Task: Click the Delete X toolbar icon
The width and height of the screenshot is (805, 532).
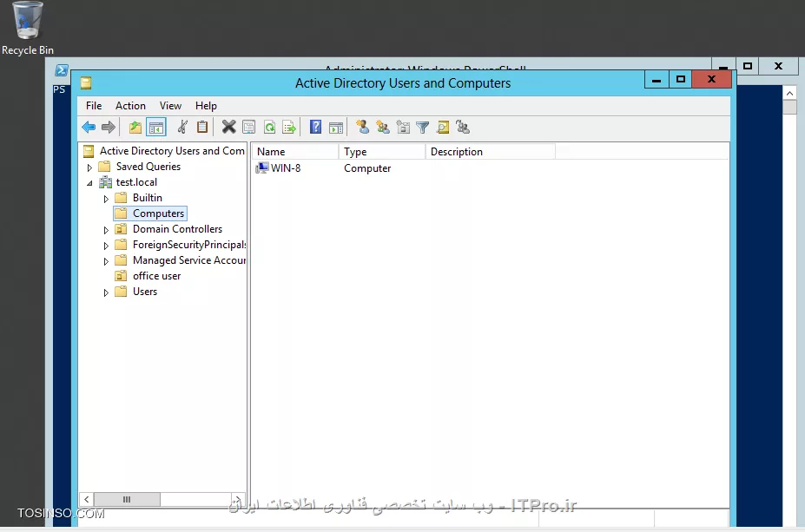Action: [x=228, y=127]
